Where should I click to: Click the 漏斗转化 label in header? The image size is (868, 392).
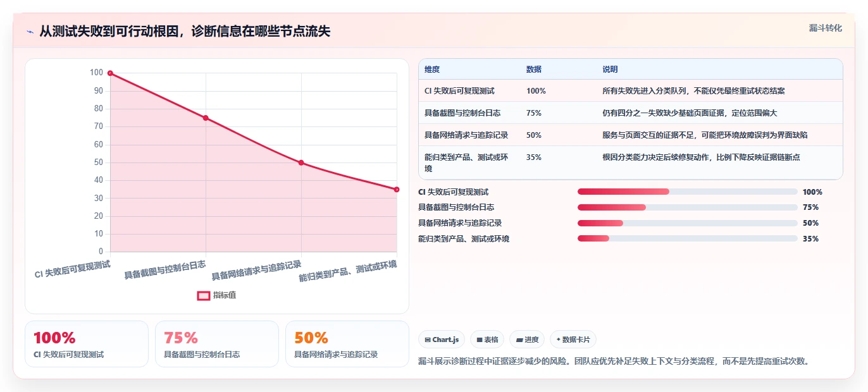tap(825, 28)
